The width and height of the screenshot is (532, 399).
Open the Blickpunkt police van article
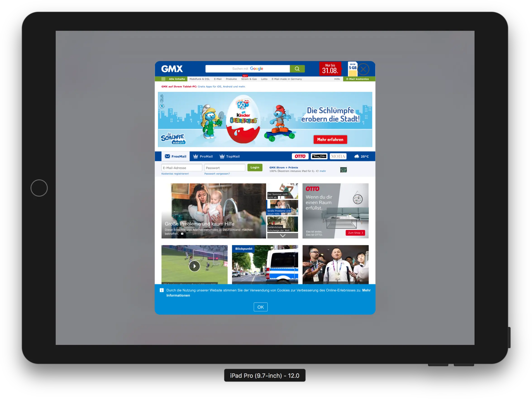(265, 265)
